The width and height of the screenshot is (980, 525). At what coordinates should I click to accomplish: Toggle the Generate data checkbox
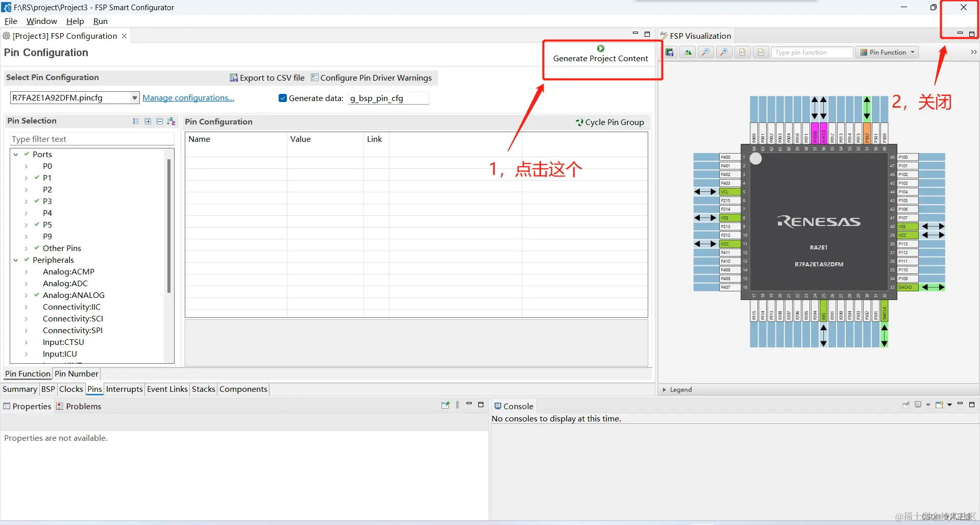[x=283, y=98]
